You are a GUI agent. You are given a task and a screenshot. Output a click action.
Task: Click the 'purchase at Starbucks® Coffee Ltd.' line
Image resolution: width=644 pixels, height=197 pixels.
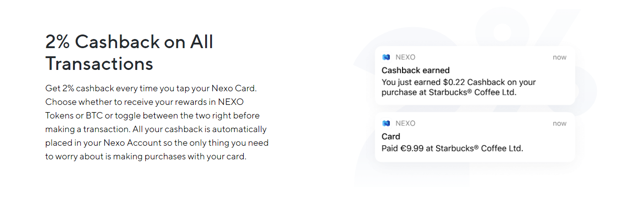pos(449,92)
